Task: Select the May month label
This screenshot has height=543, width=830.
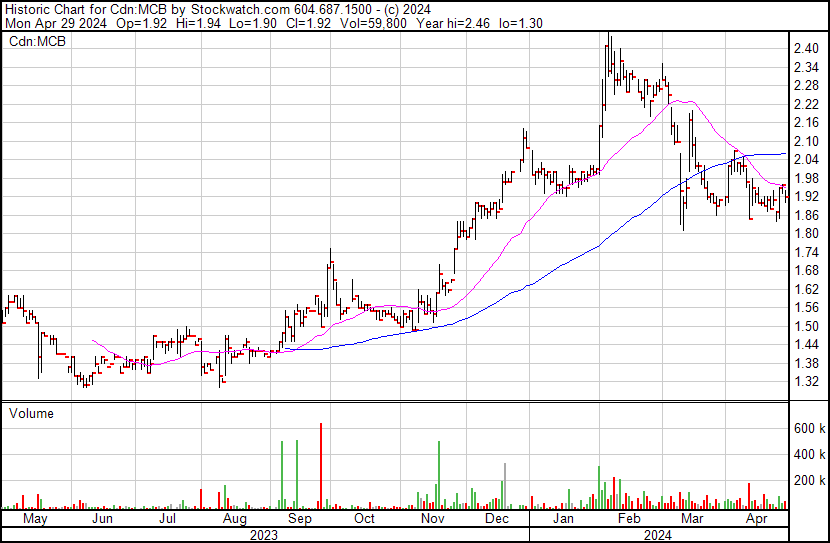Action: 35,519
